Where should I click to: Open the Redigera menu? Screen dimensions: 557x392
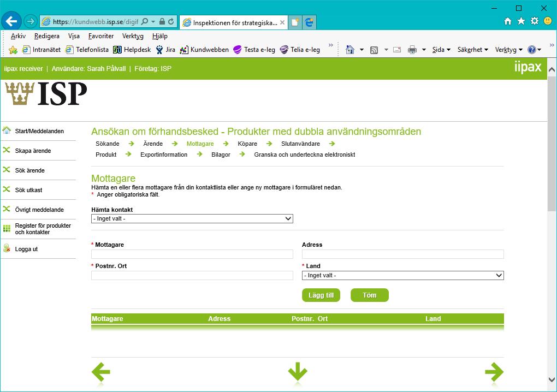(47, 36)
